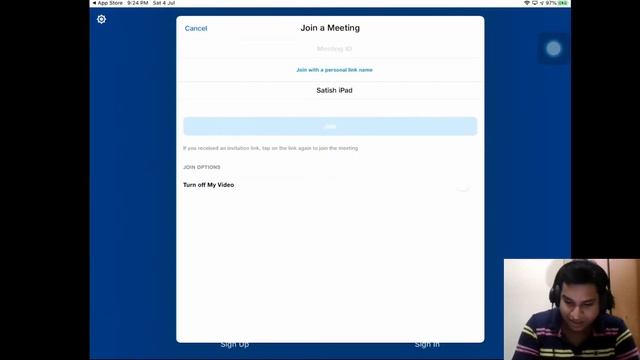Tap the Wi-Fi status icon
Screen dimensions: 640x360
click(527, 3)
